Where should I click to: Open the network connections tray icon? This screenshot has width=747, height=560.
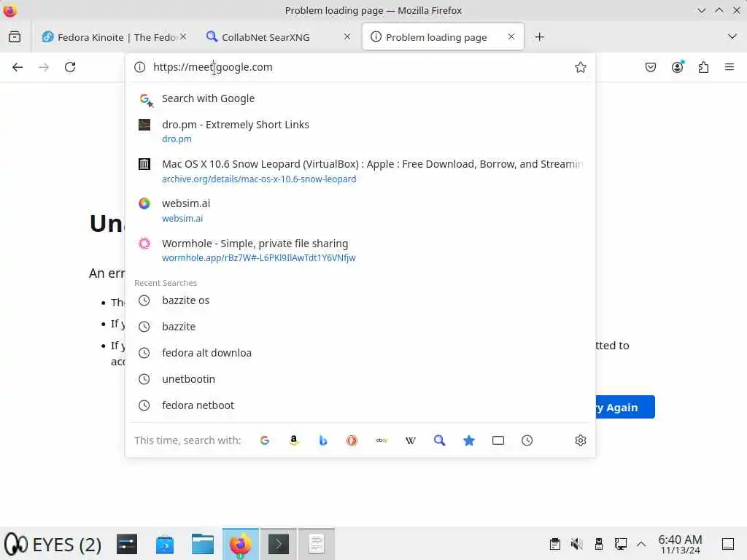pos(620,544)
